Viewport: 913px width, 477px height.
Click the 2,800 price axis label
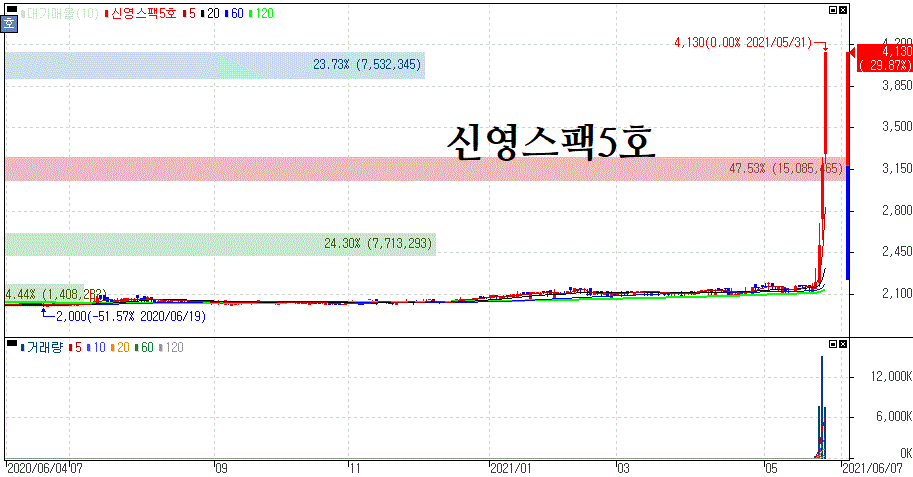click(x=897, y=210)
